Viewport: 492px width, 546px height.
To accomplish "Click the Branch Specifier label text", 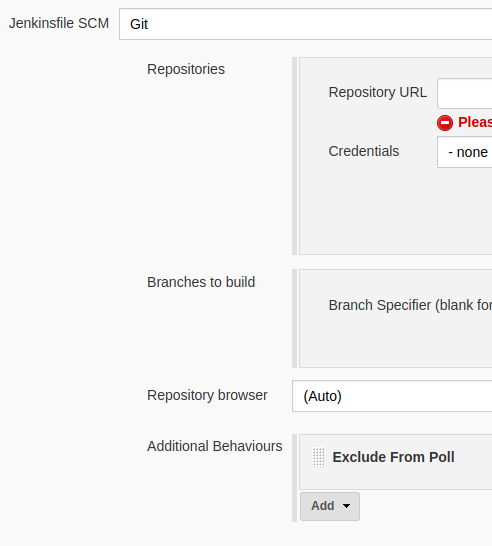I will [x=410, y=305].
